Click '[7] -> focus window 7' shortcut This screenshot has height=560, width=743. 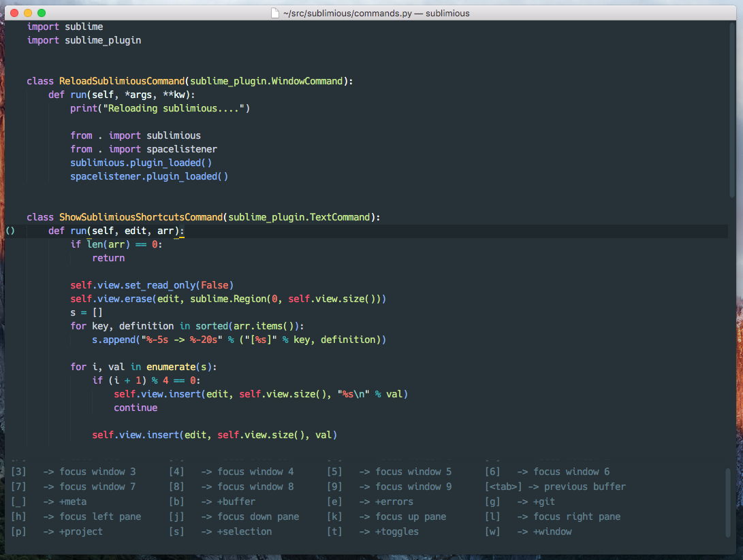point(74,487)
